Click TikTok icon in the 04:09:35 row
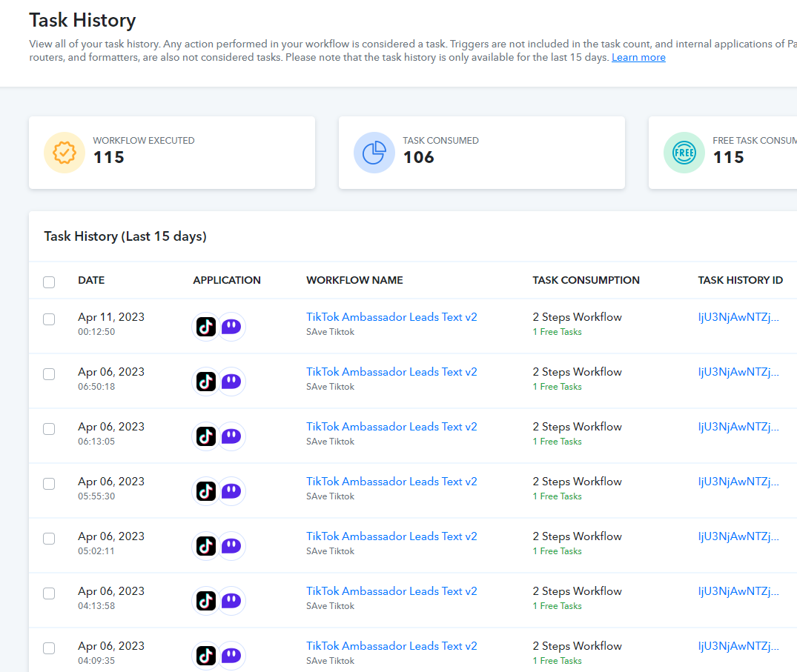This screenshot has height=672, width=797. pos(206,656)
